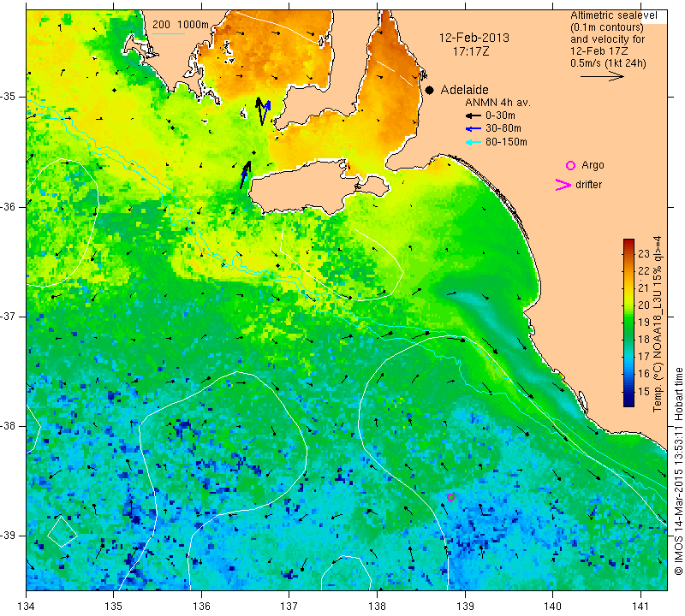Click the Adelaide black dot marker

430,90
